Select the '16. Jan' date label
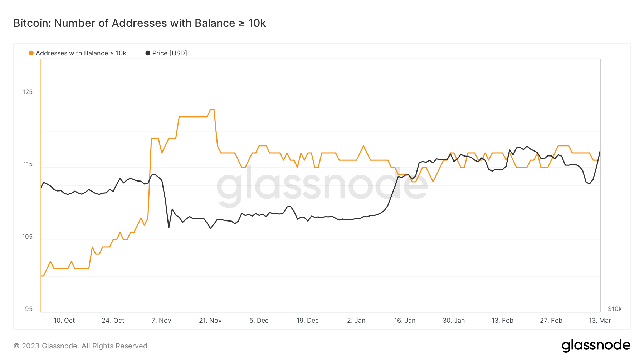 405,321
